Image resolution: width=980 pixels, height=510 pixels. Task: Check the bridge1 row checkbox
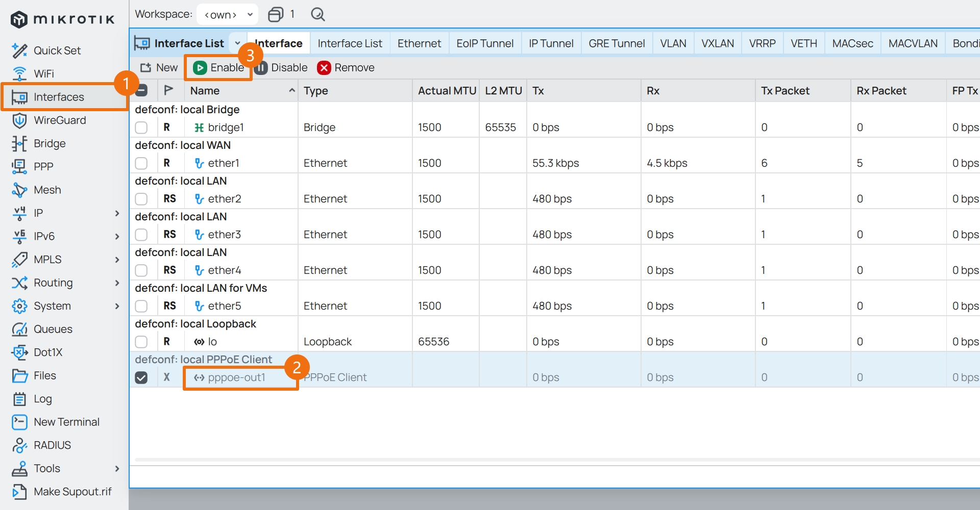(141, 127)
